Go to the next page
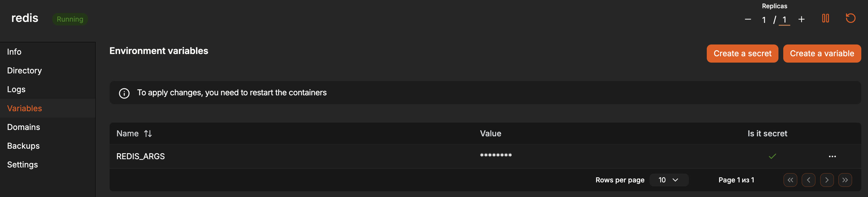Image resolution: width=868 pixels, height=197 pixels. [x=827, y=180]
